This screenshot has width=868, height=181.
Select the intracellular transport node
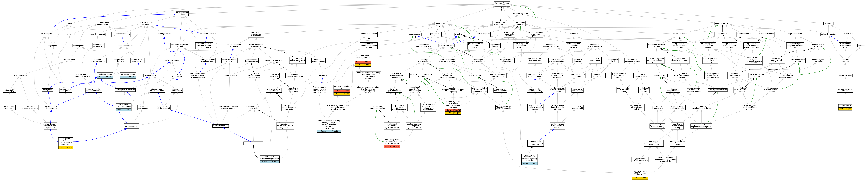tap(845, 60)
